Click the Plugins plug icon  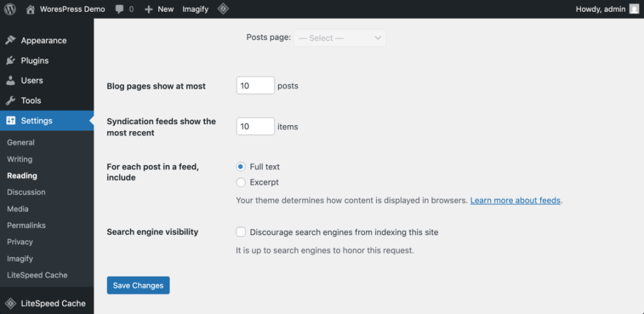point(10,61)
